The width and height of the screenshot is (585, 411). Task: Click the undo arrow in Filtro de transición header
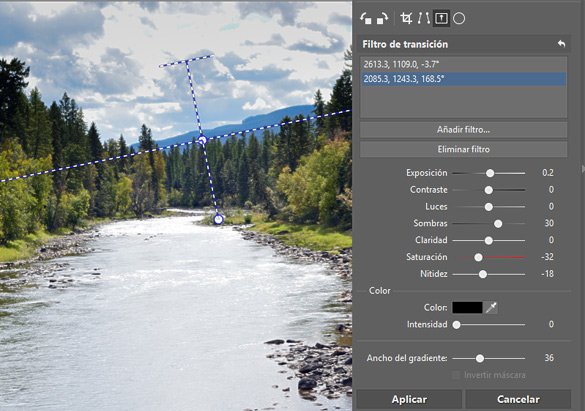pyautogui.click(x=561, y=44)
